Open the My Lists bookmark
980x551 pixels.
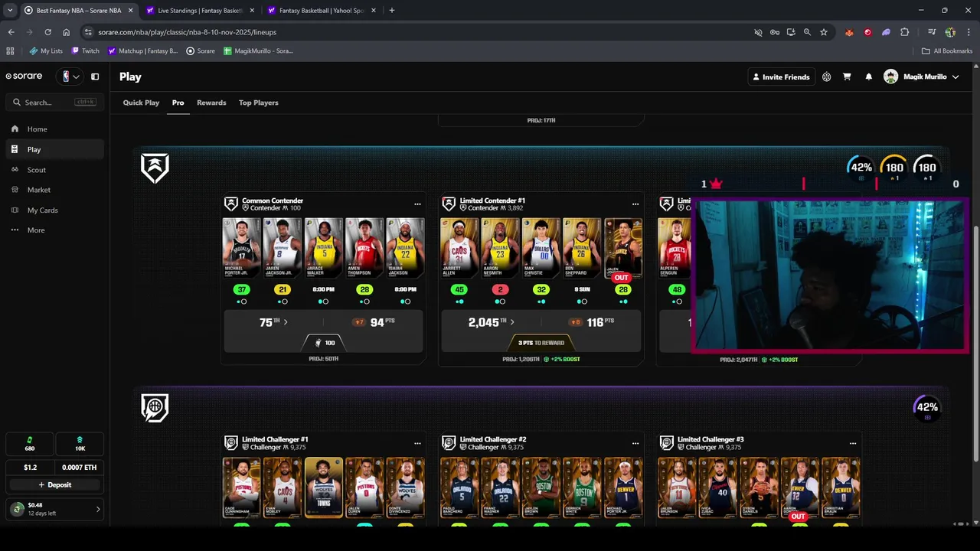(46, 51)
